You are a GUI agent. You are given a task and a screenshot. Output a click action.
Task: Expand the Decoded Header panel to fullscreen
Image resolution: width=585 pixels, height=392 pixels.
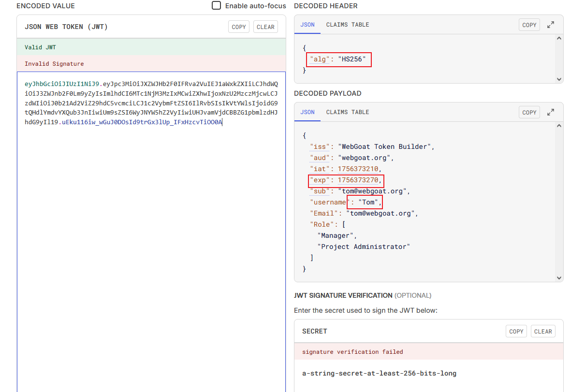550,25
